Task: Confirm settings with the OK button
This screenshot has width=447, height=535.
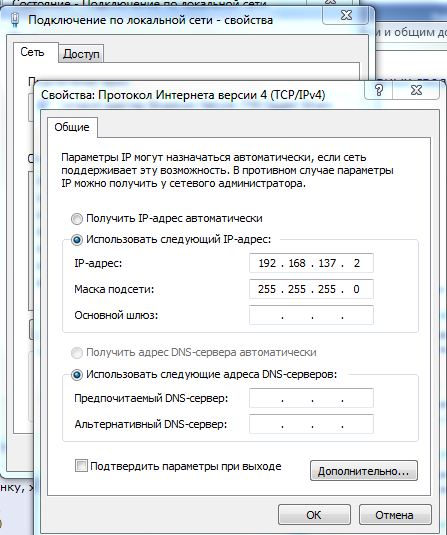Action: point(314,515)
